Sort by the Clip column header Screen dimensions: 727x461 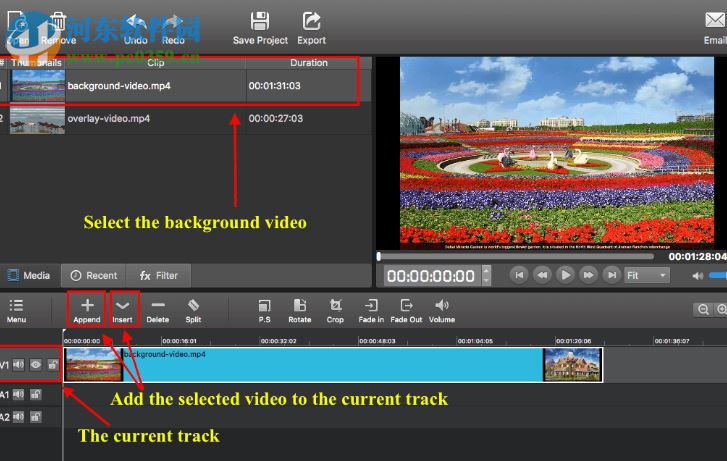155,63
